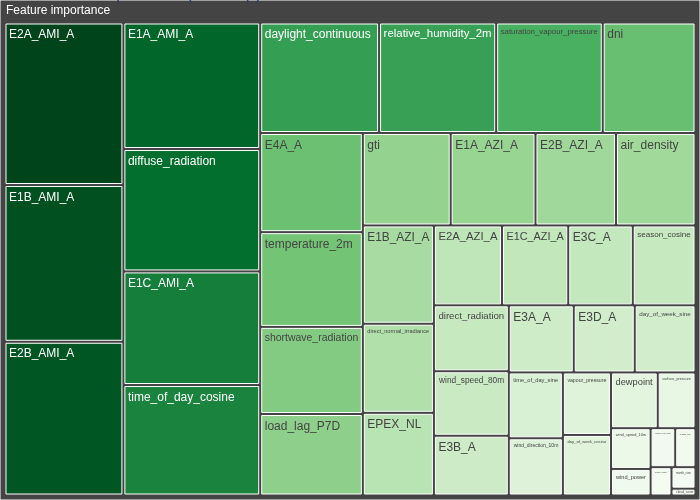700x500 pixels.
Task: Click the E1B_AZI_A tile
Action: click(399, 275)
